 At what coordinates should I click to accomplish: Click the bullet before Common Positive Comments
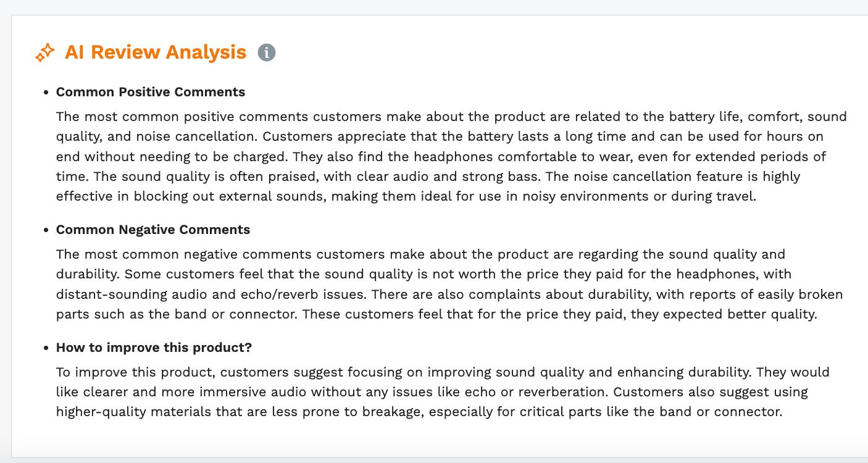[x=46, y=93]
